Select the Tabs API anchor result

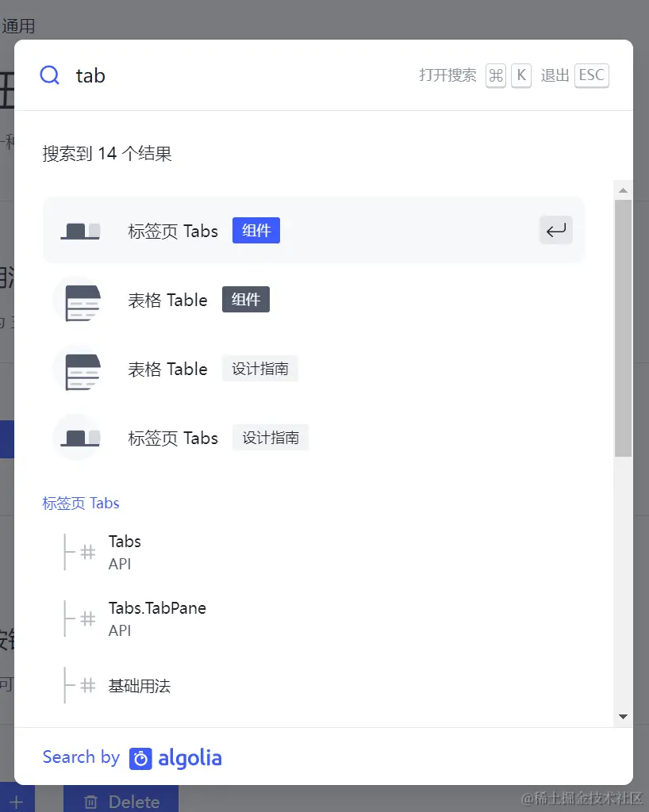click(x=314, y=552)
